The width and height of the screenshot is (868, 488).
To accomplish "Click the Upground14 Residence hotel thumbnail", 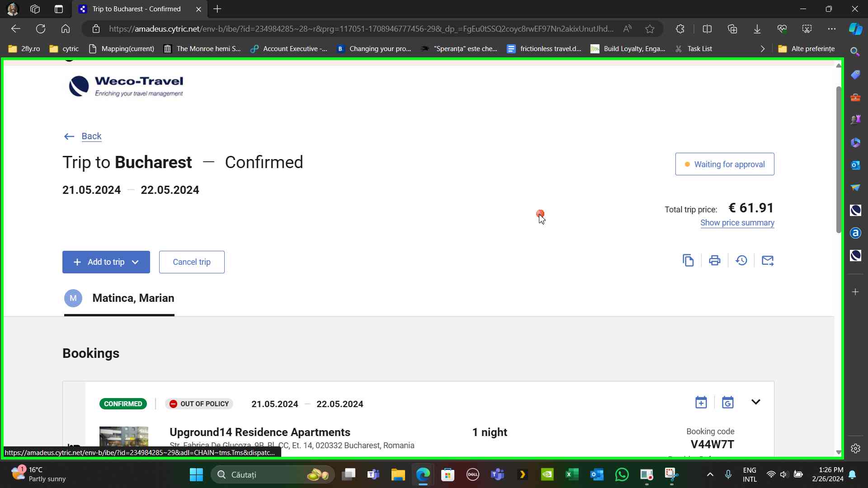I will pos(124,436).
